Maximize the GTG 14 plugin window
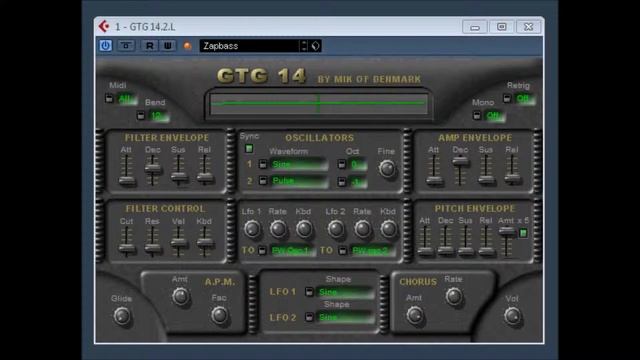Viewport: 640px width, 360px height. [x=502, y=27]
